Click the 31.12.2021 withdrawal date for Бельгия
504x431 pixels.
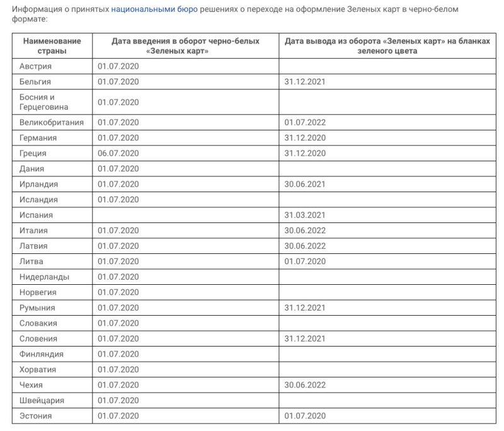[305, 81]
